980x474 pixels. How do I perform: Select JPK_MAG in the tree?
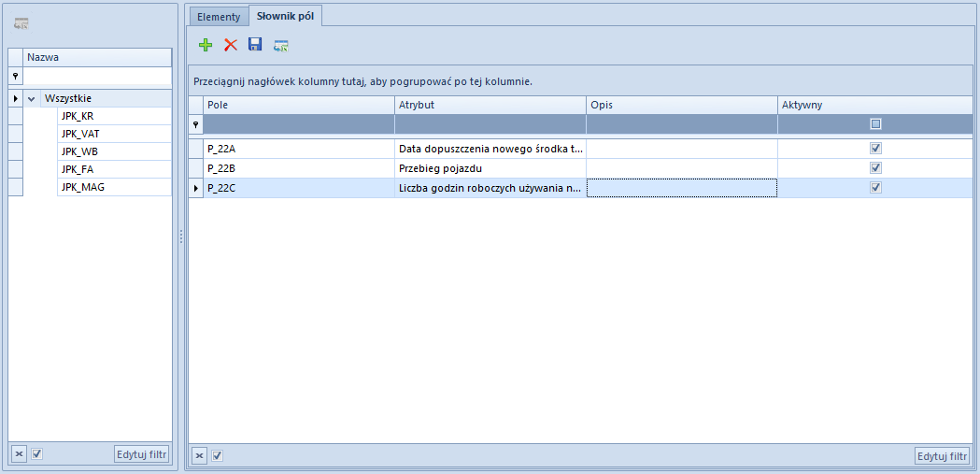(114, 186)
